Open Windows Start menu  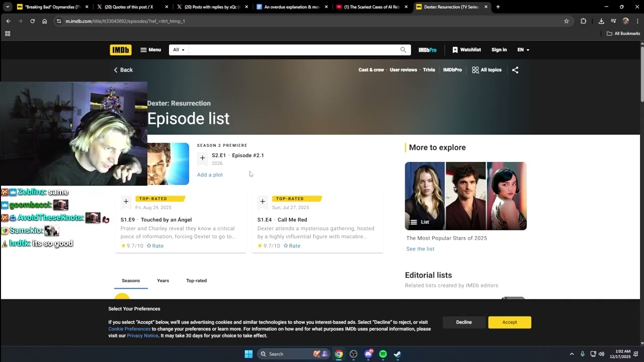pyautogui.click(x=249, y=354)
